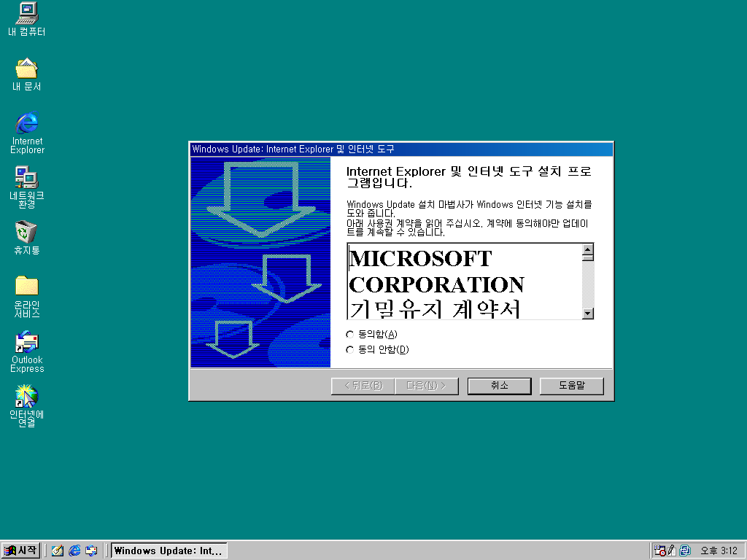Click Show Desktop in quick launch

point(58,551)
